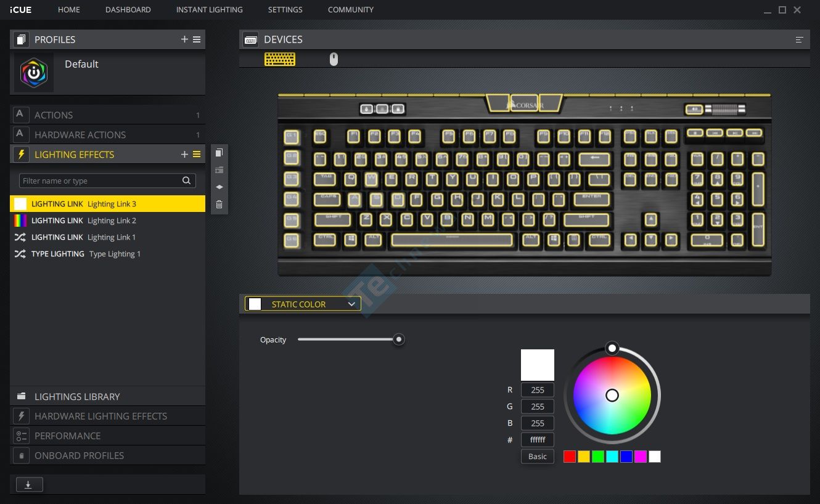Click the brightness ring handle on color wheel
The height and width of the screenshot is (504, 820).
[612, 349]
